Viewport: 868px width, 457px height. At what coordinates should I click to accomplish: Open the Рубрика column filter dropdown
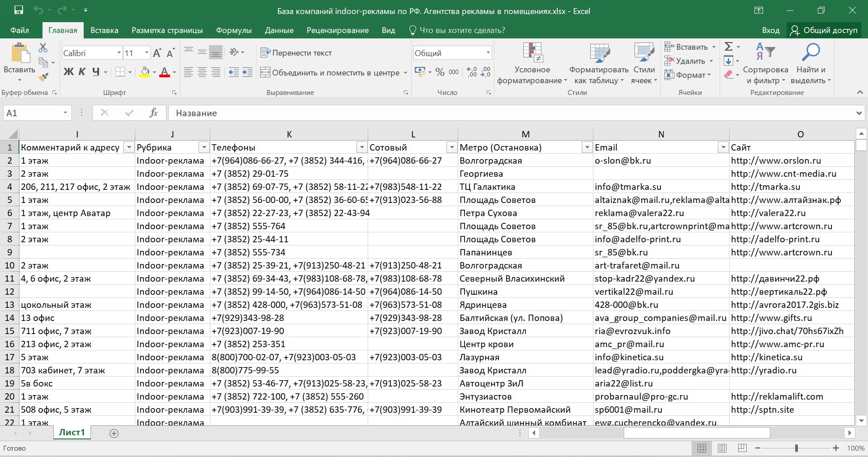(204, 147)
